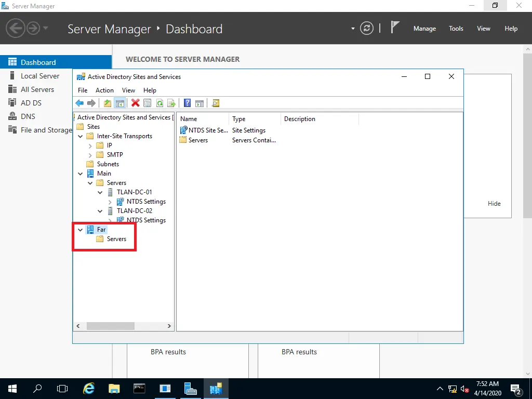This screenshot has width=532, height=399.
Task: Click the Find/search icon at toolbar end
Action: [x=216, y=103]
